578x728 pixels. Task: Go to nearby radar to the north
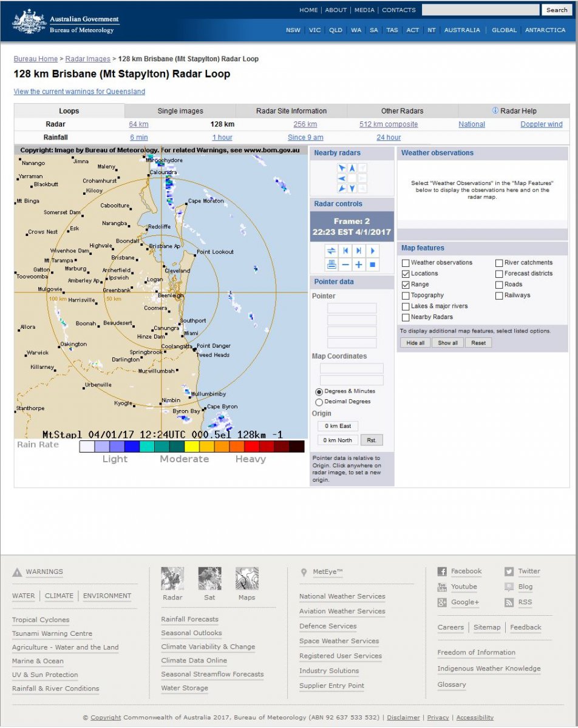pos(352,168)
